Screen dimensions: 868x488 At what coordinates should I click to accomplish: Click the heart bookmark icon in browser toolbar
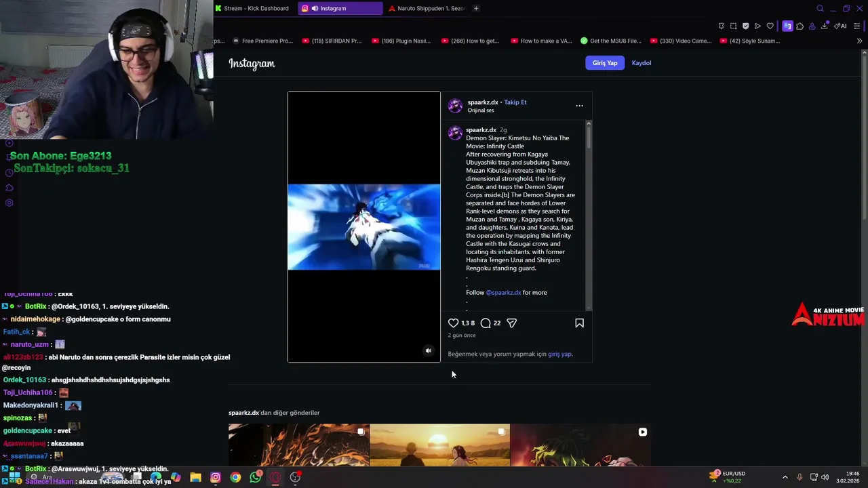click(x=770, y=26)
